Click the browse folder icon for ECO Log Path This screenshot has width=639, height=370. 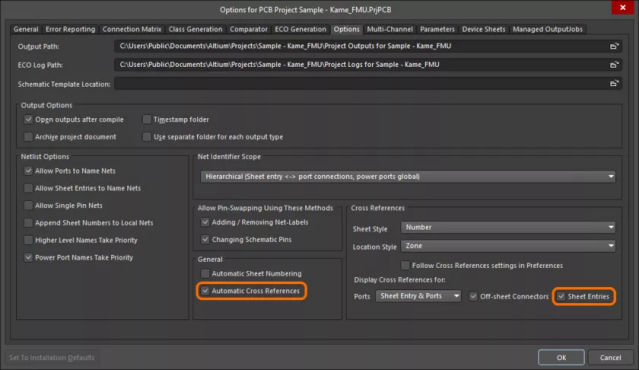(614, 65)
